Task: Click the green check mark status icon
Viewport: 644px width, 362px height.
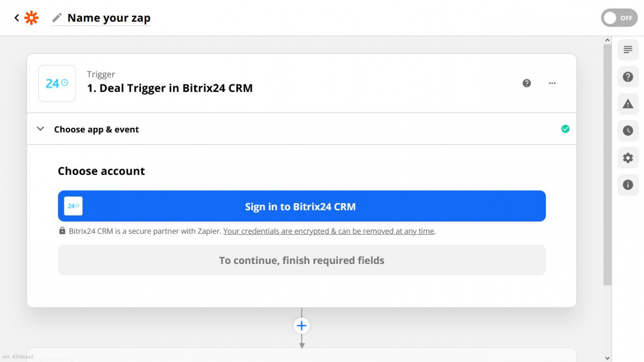Action: (566, 129)
